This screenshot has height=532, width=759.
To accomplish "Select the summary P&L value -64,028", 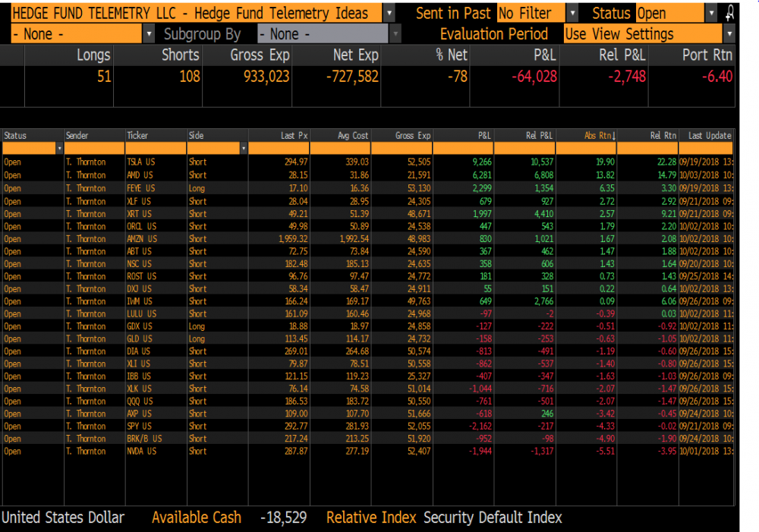I will click(534, 77).
